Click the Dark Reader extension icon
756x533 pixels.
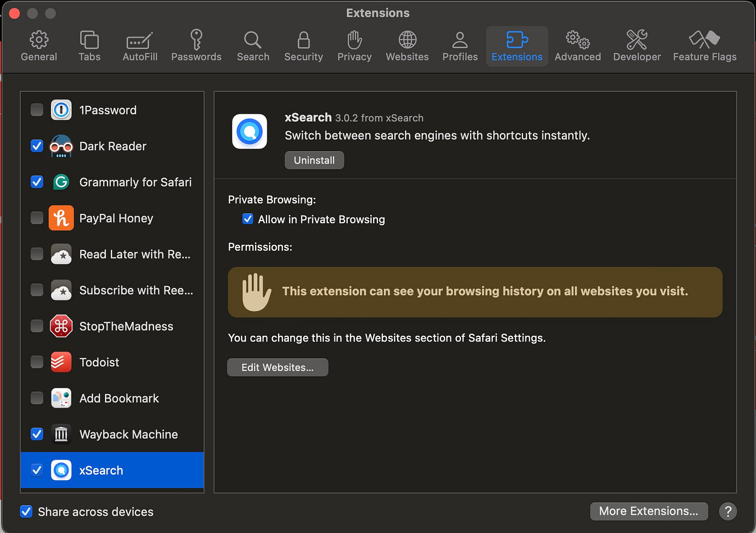coord(61,146)
